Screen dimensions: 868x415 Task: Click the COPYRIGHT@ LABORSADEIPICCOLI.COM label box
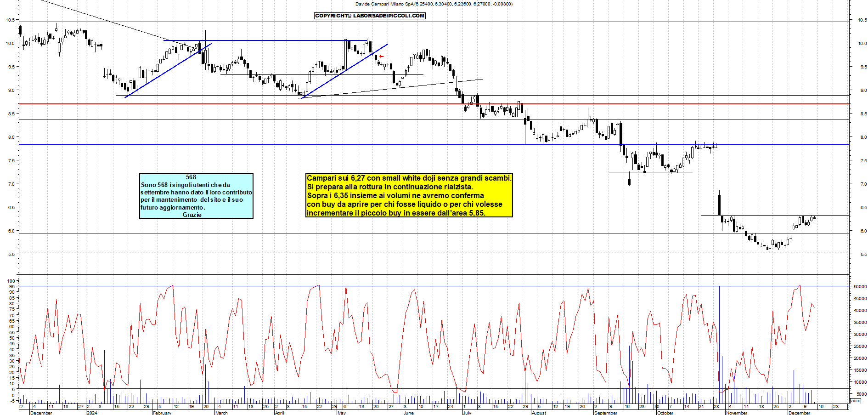pos(370,16)
